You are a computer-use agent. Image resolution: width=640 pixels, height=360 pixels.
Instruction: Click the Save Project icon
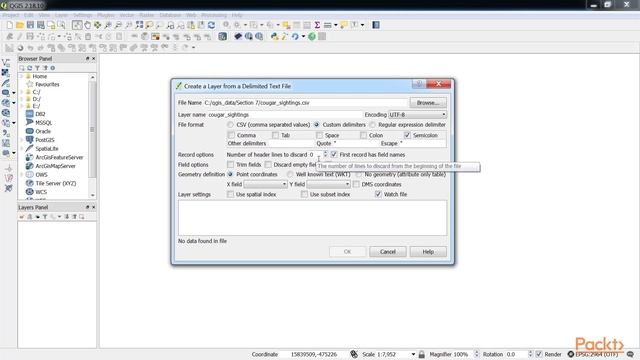[x=30, y=25]
